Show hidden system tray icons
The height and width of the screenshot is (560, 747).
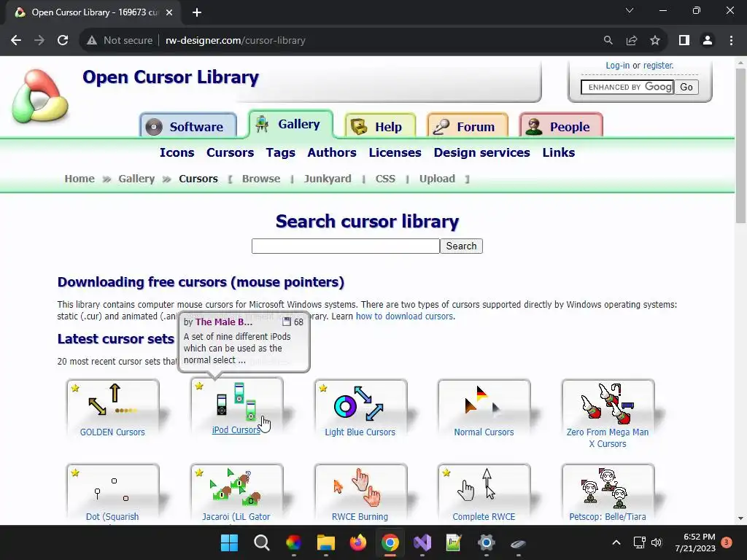coord(616,542)
